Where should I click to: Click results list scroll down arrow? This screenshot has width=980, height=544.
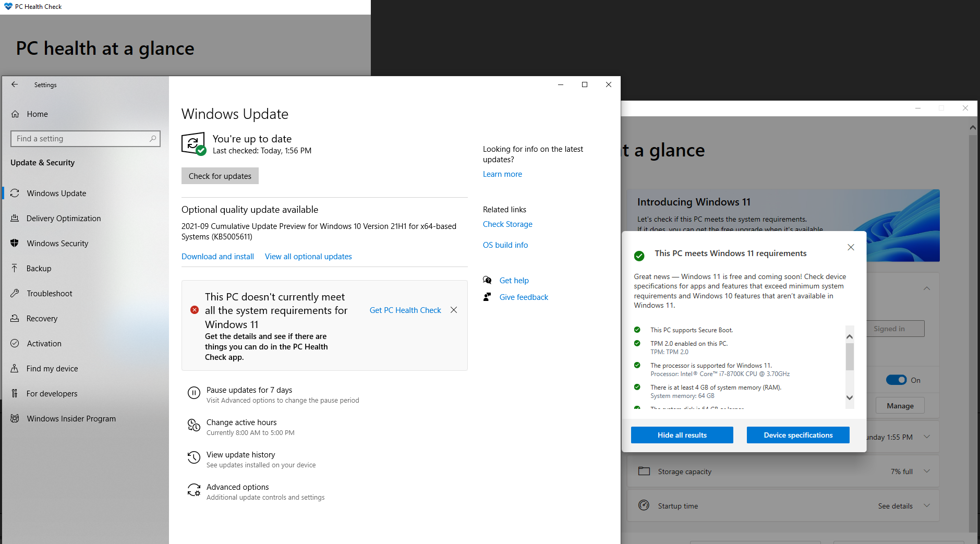(850, 397)
